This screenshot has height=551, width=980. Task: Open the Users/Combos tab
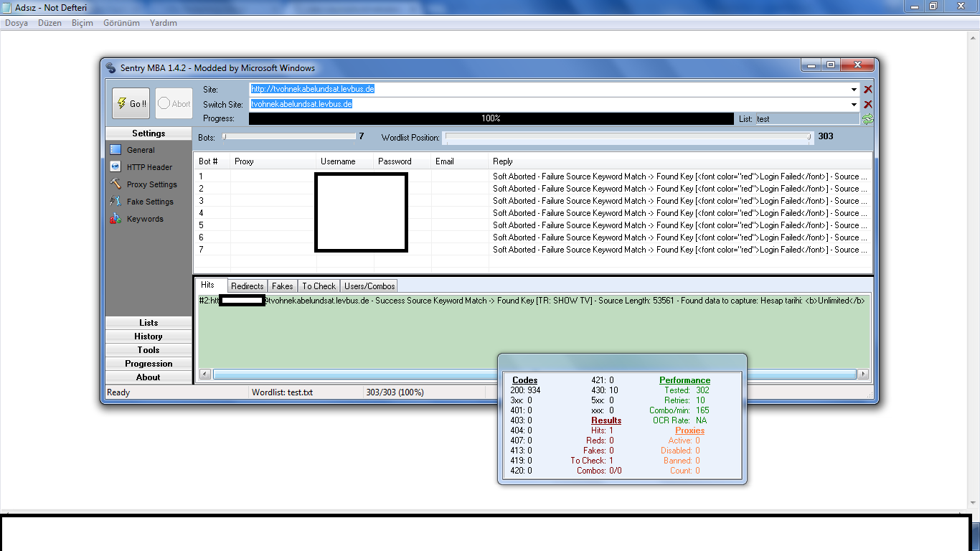pyautogui.click(x=369, y=286)
